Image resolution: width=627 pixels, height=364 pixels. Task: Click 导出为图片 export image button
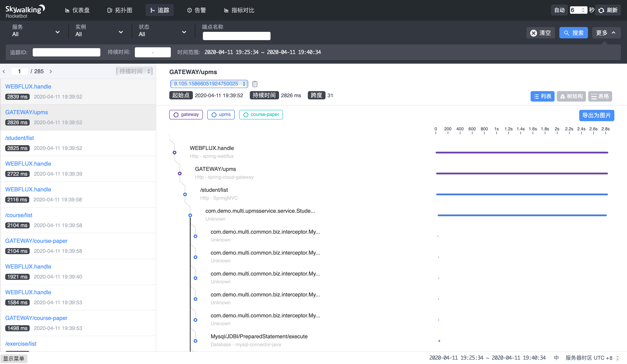pyautogui.click(x=596, y=115)
